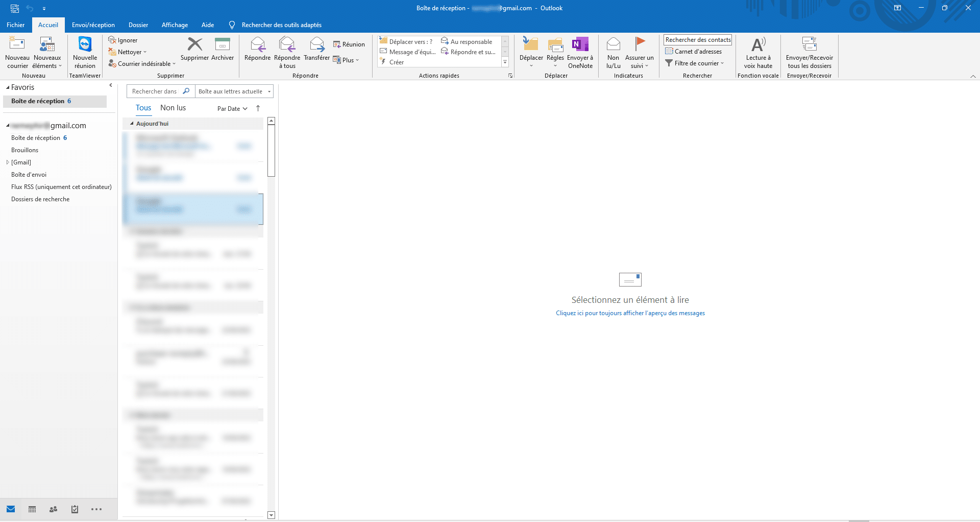Open the Par Date sort dropdown
Viewport: 980px width, 522px height.
point(232,109)
